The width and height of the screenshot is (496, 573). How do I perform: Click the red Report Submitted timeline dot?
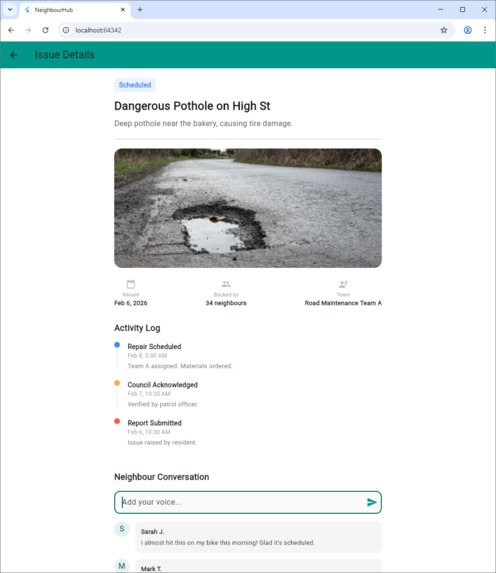[x=117, y=421]
